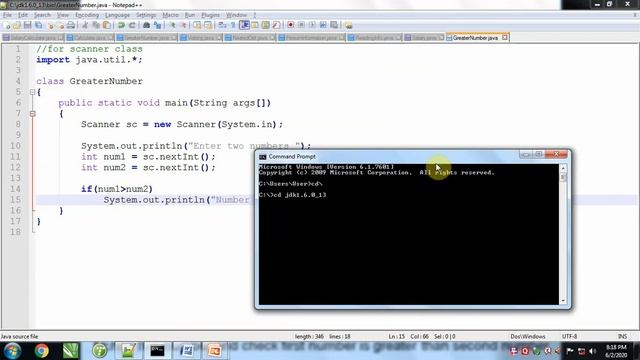Click the Zoom In toolbar icon
Viewport: 640px width, 360px height.
pyautogui.click(x=172, y=25)
